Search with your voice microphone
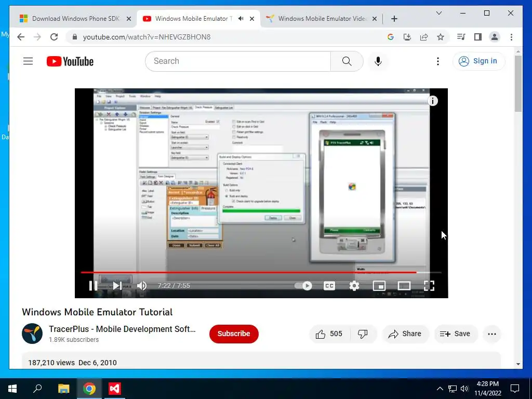 tap(378, 61)
